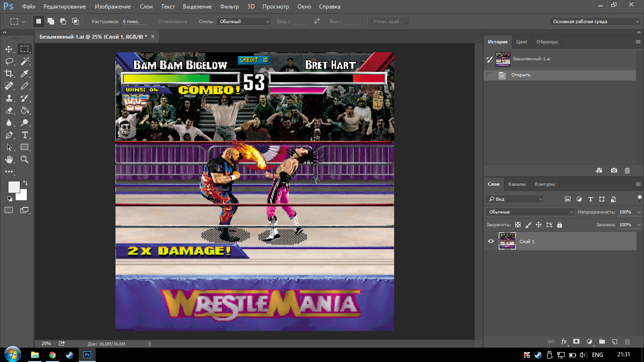
Task: Expand the Непрозрачность opacity arrow
Action: [639, 212]
